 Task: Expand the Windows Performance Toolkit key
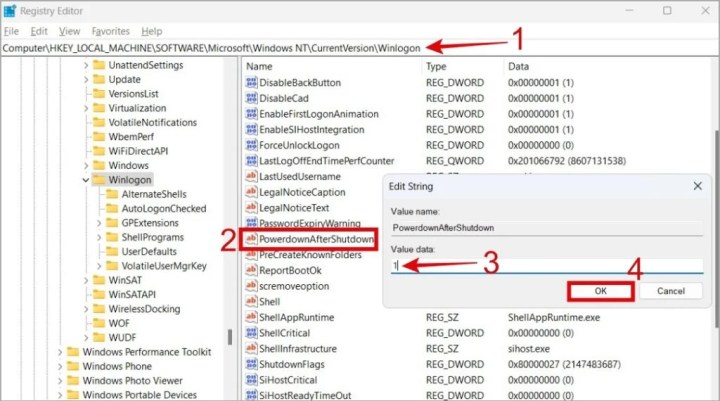(x=60, y=352)
